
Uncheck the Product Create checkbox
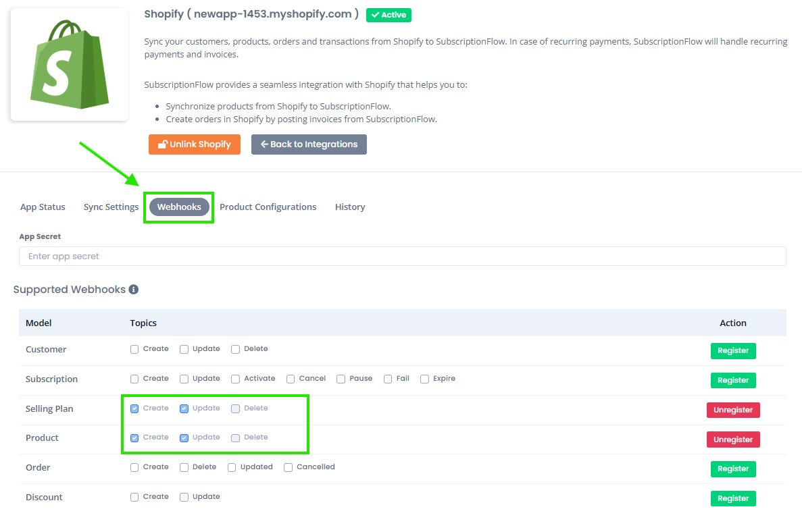[134, 438]
